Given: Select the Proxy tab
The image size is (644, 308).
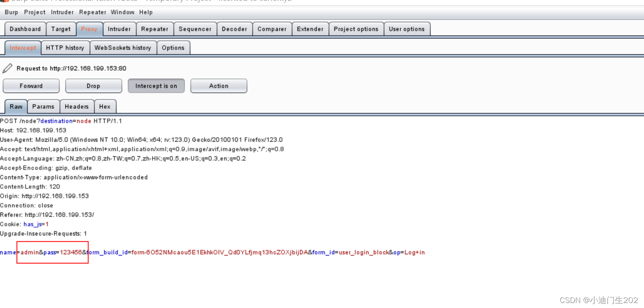Looking at the screenshot, I should 89,29.
